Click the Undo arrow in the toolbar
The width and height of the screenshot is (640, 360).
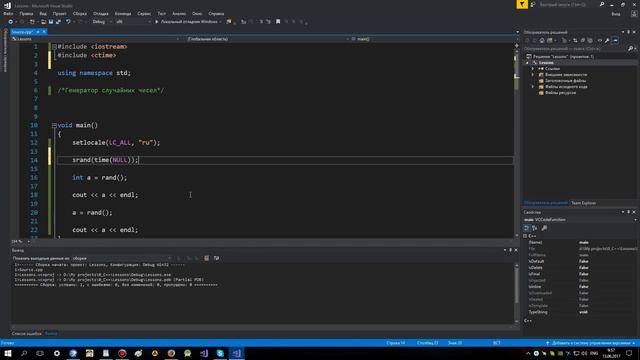(x=68, y=22)
